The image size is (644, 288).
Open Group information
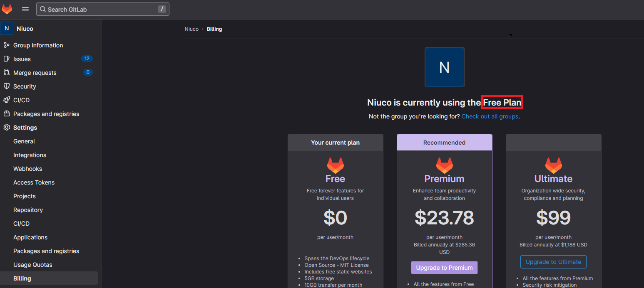(x=38, y=45)
